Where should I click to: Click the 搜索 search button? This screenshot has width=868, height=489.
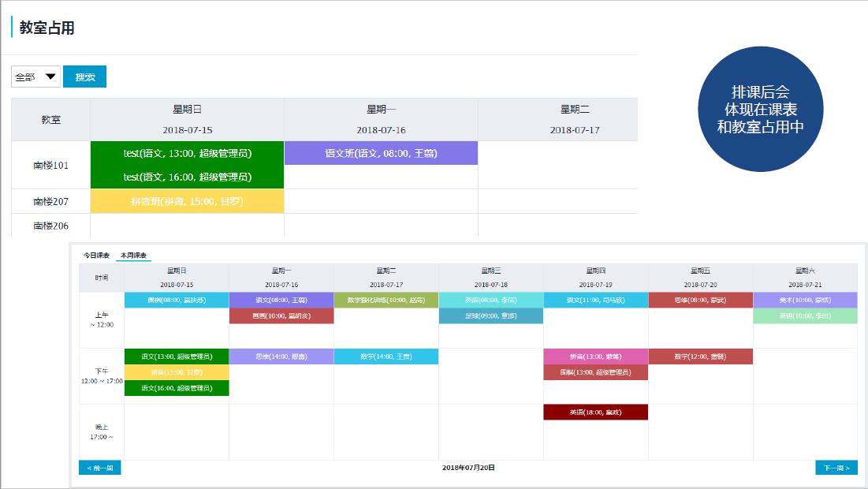coord(84,77)
